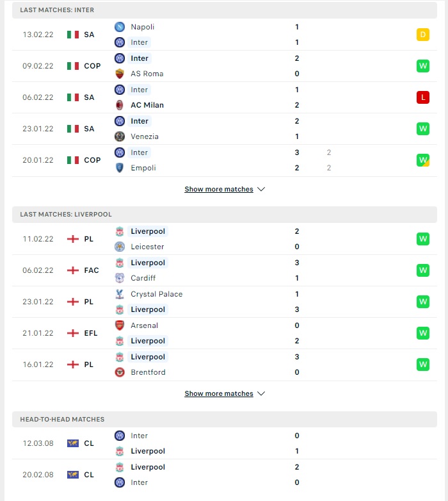Expand Show more matches under Inter
The image size is (448, 501).
point(219,189)
